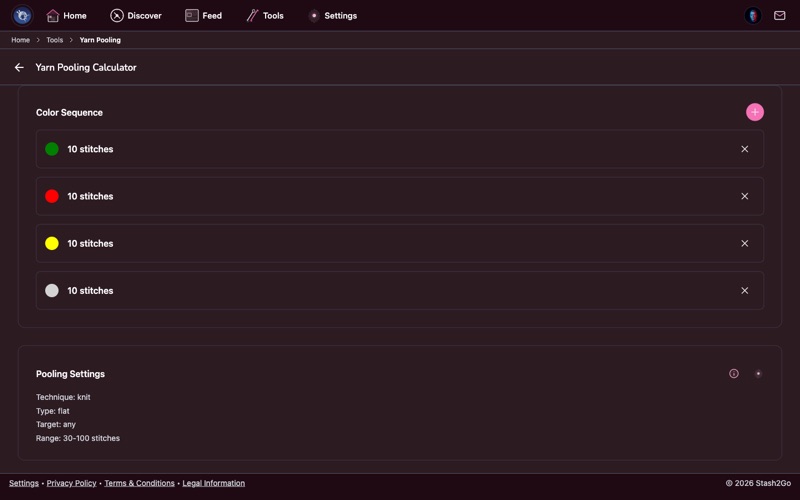Image resolution: width=800 pixels, height=500 pixels.
Task: Click Range: 30-100 stitches text
Action: (x=78, y=438)
